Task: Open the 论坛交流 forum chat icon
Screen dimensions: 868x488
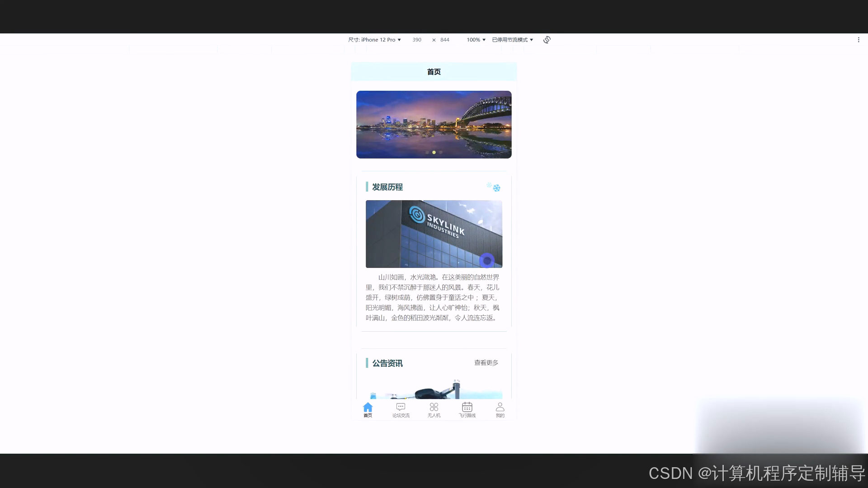Action: (401, 408)
